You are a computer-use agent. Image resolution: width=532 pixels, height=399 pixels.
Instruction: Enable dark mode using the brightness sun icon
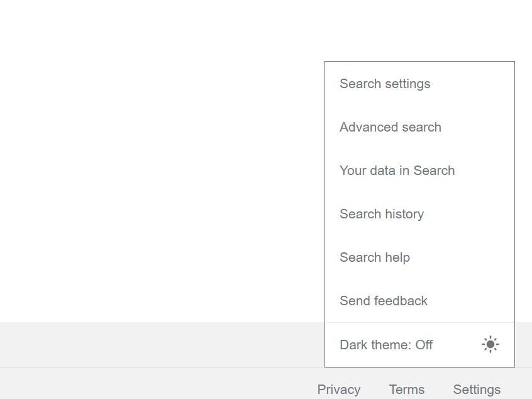[490, 344]
